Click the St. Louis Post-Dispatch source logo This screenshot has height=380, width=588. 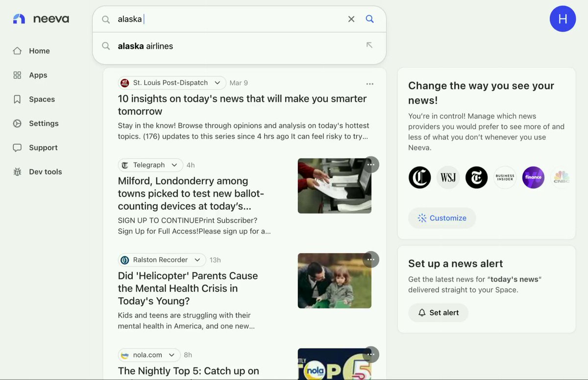pos(125,83)
